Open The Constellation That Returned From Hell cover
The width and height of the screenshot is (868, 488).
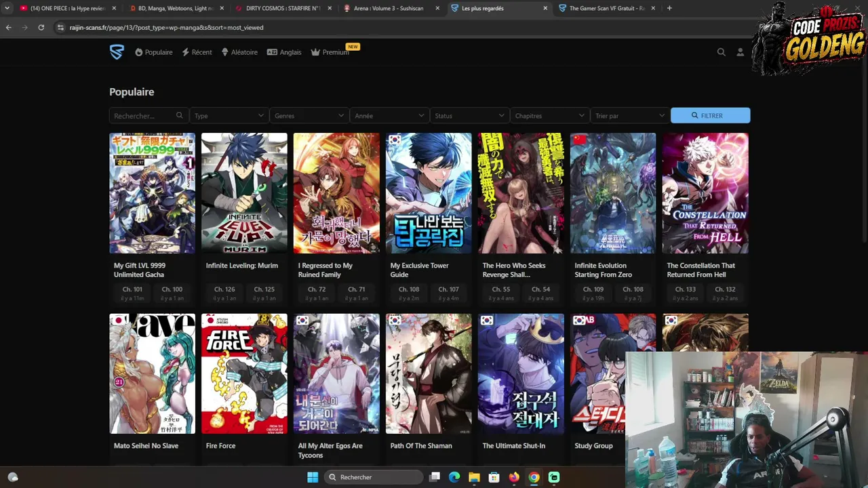click(705, 193)
